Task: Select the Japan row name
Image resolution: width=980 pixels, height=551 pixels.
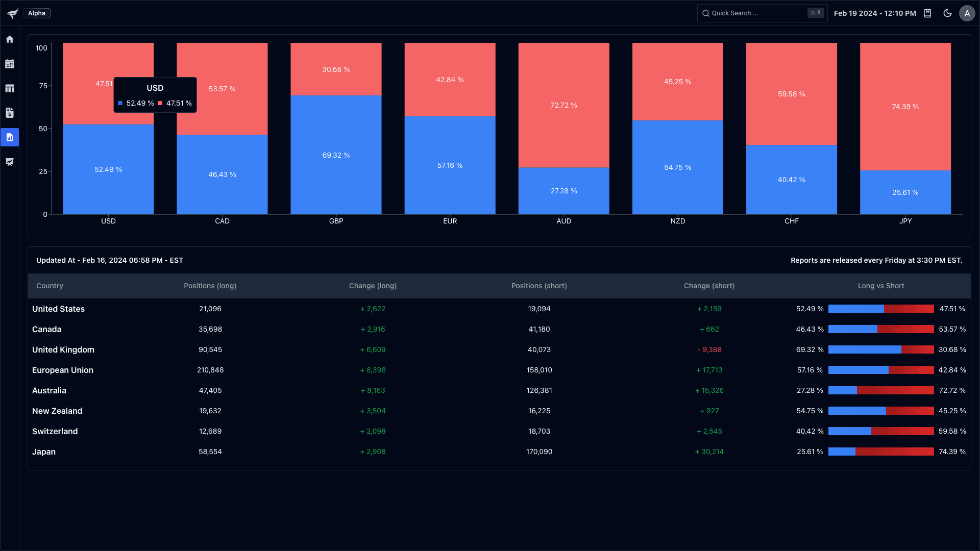Action: (x=43, y=452)
